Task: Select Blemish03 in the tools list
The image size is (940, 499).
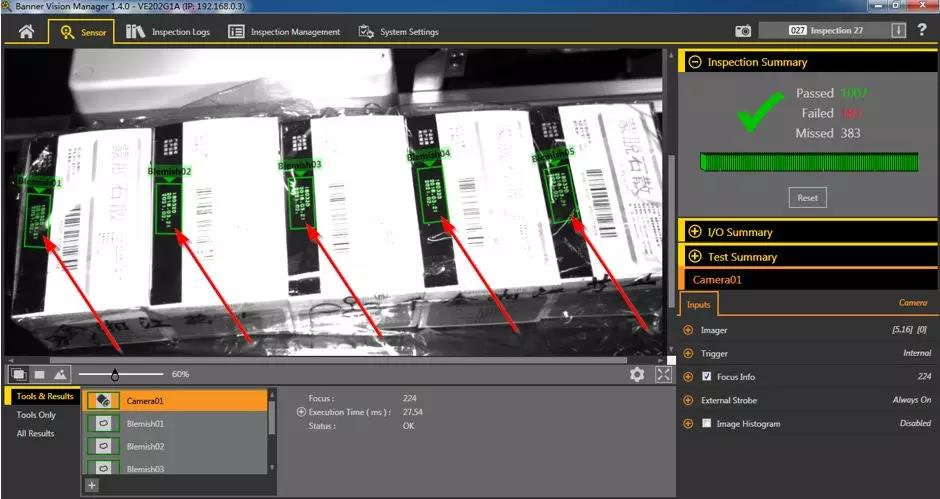Action: tap(175, 468)
